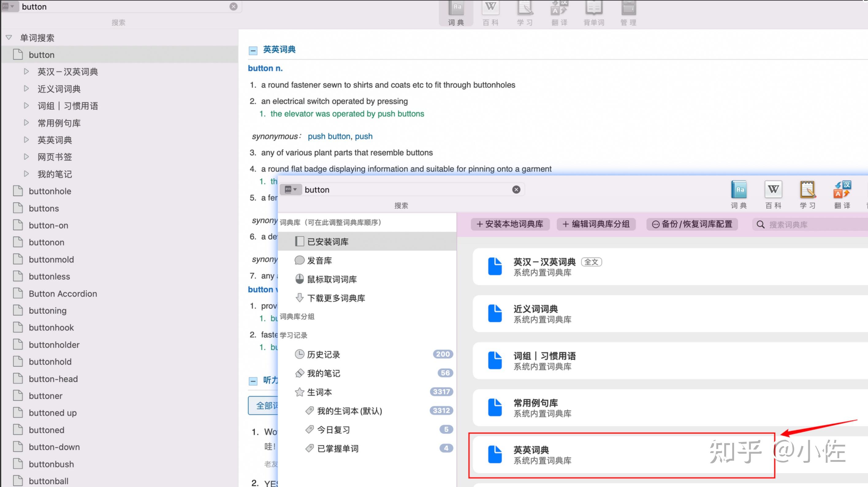Open 我的笔记 in learning records
868x487 pixels.
(x=367, y=373)
